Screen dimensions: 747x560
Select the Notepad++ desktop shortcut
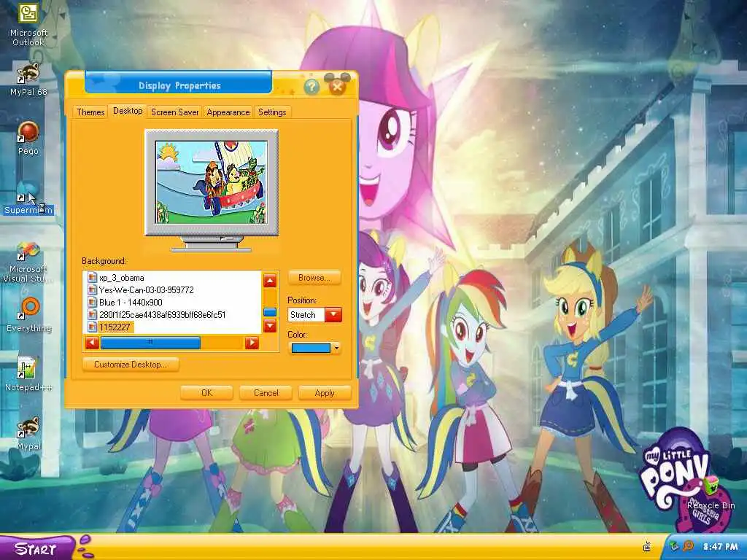(28, 374)
